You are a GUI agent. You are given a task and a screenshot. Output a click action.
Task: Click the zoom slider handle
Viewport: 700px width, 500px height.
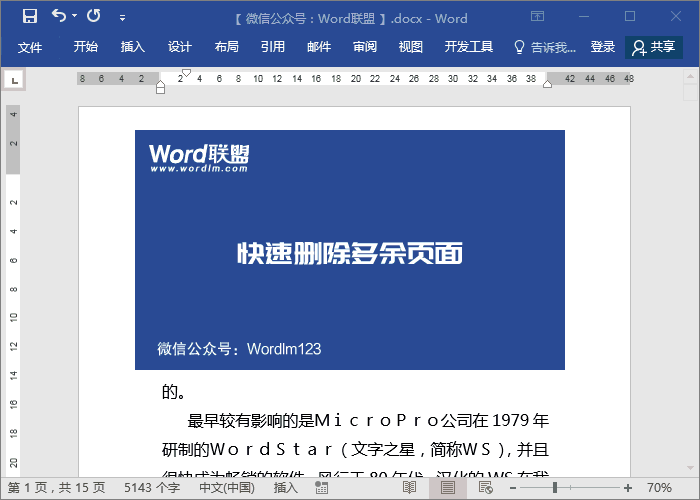555,488
